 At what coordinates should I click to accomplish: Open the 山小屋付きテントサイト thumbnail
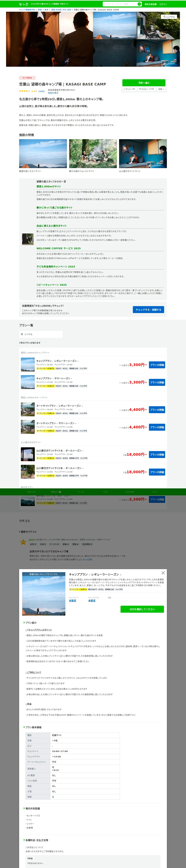coord(143,154)
